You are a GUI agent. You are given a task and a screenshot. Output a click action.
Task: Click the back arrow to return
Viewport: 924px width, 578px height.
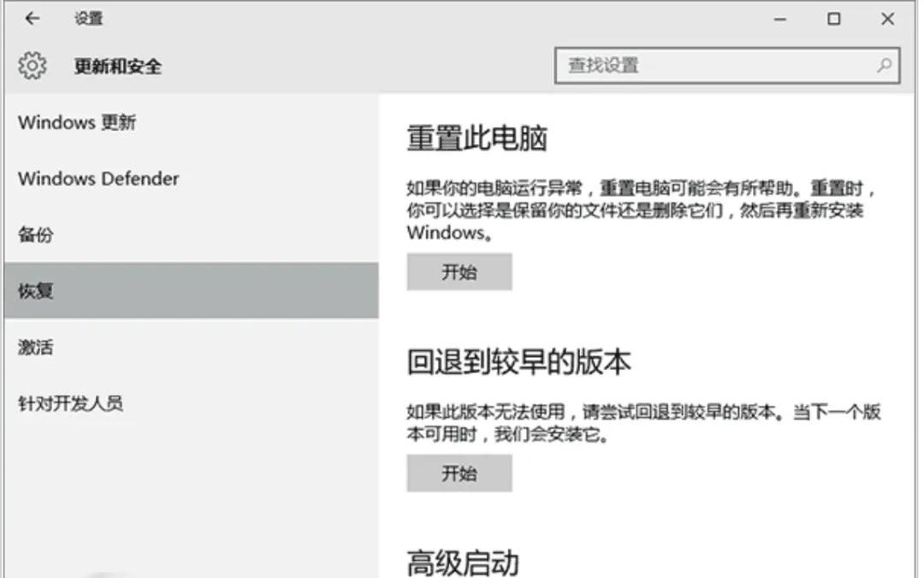pyautogui.click(x=31, y=18)
